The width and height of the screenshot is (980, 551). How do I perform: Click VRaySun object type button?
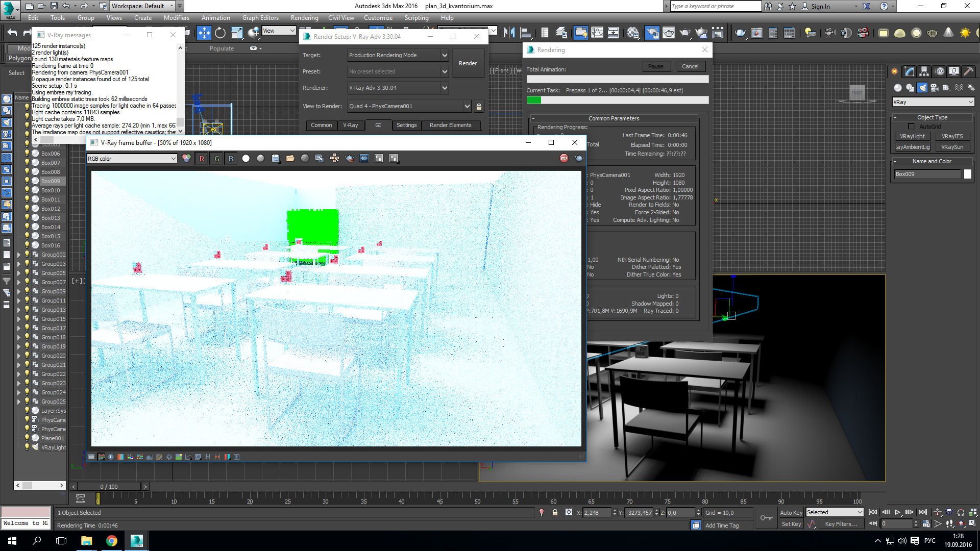pos(952,147)
